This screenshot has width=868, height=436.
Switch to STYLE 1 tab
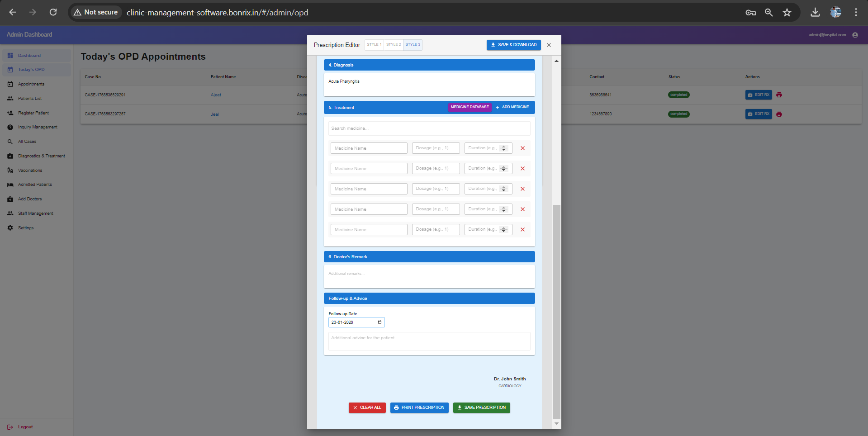(x=374, y=45)
